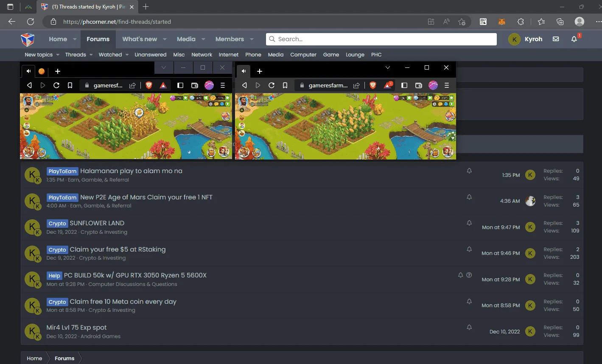
Task: Toggle watch bell for RStaking thread
Action: coord(469,249)
